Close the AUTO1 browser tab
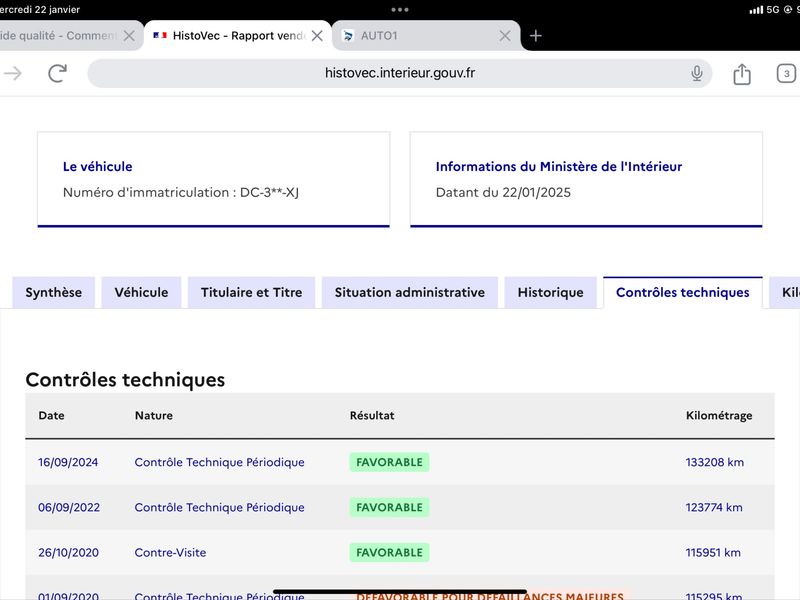The height and width of the screenshot is (600, 800). click(505, 36)
